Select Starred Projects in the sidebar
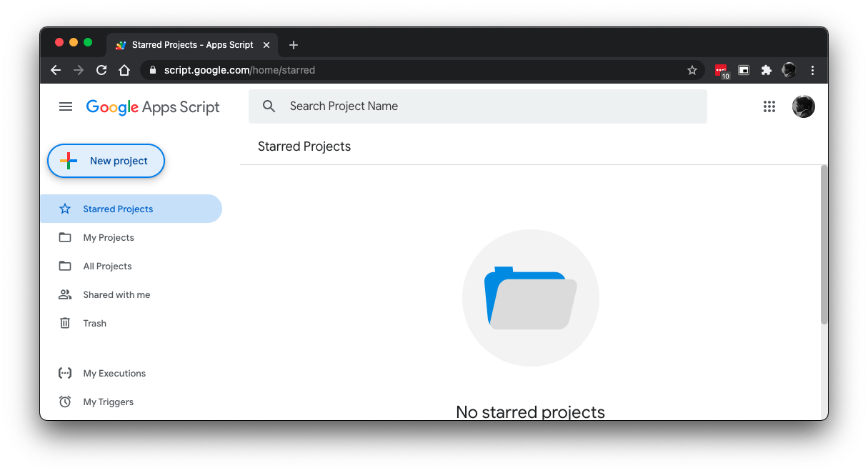 click(x=118, y=209)
